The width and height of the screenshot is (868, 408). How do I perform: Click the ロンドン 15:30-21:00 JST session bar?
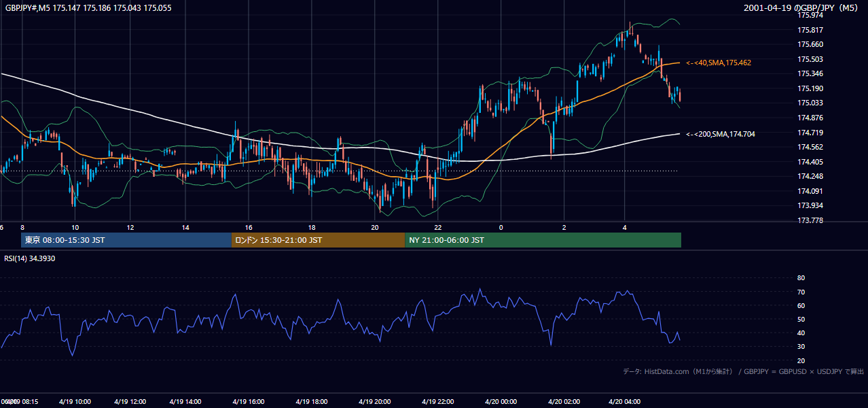[x=319, y=240]
